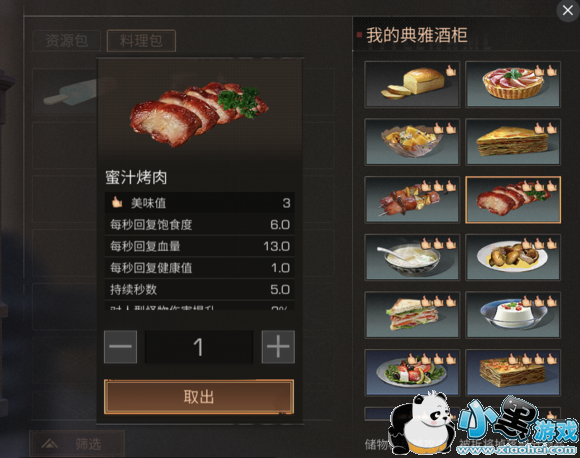Select the grilled meat skewer item

coord(412,200)
